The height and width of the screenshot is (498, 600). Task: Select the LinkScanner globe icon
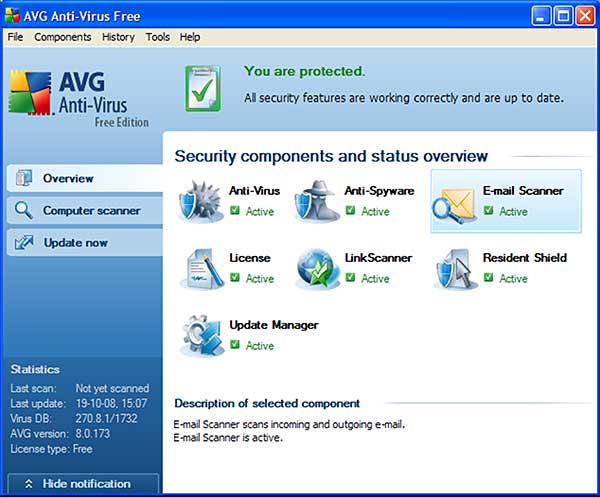click(317, 268)
